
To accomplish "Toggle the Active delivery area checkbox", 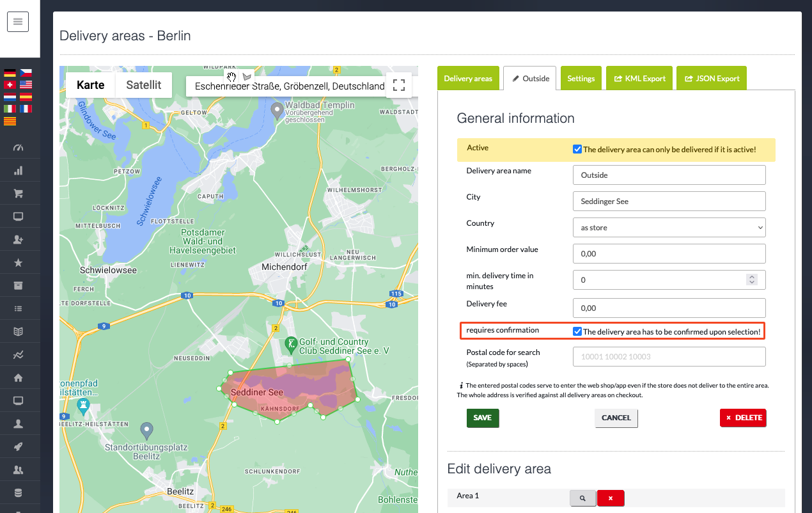I will pyautogui.click(x=577, y=149).
